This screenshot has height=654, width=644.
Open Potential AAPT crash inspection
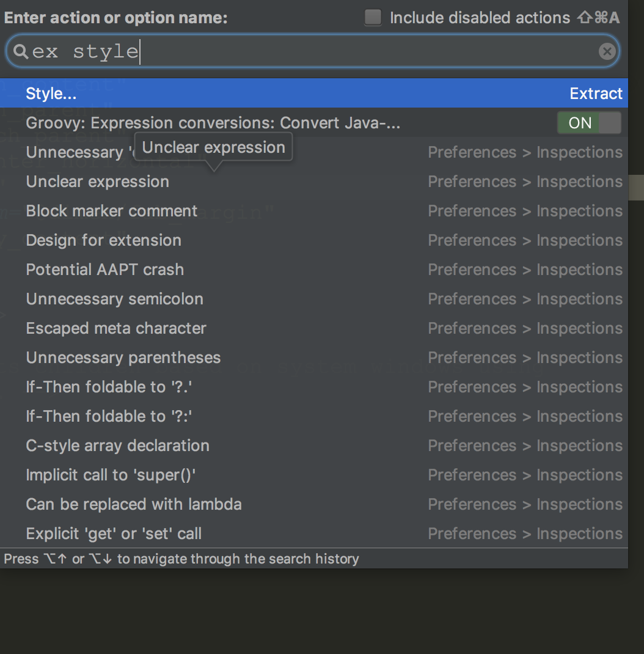(x=105, y=270)
